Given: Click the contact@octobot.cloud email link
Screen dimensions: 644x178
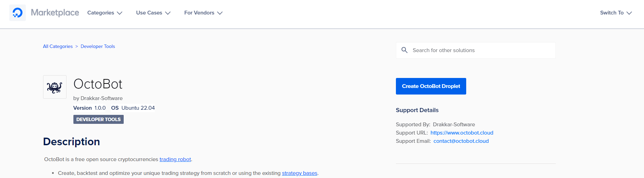Looking at the screenshot, I should pos(461,141).
